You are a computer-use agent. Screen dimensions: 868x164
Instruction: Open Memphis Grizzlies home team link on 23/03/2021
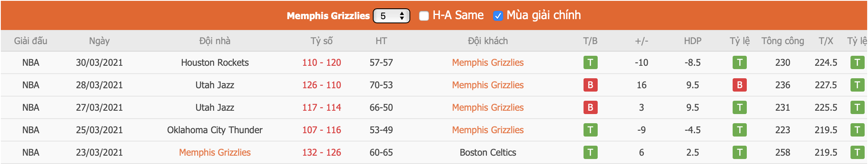215,152
